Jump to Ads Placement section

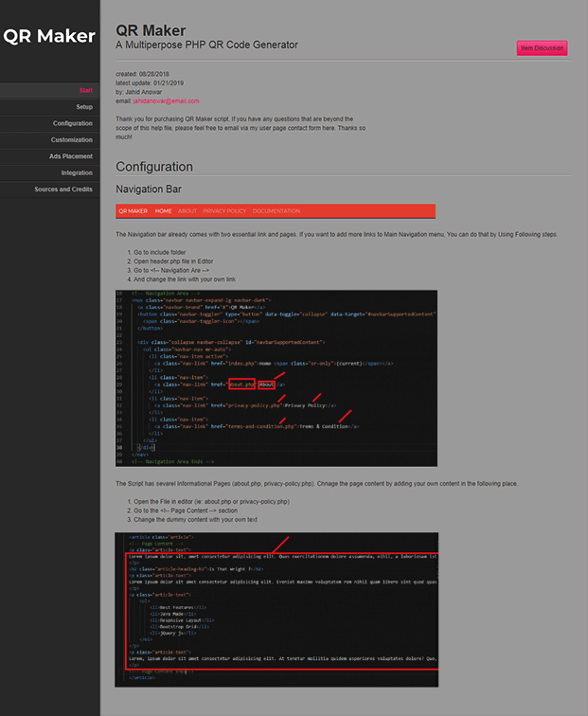tap(71, 156)
